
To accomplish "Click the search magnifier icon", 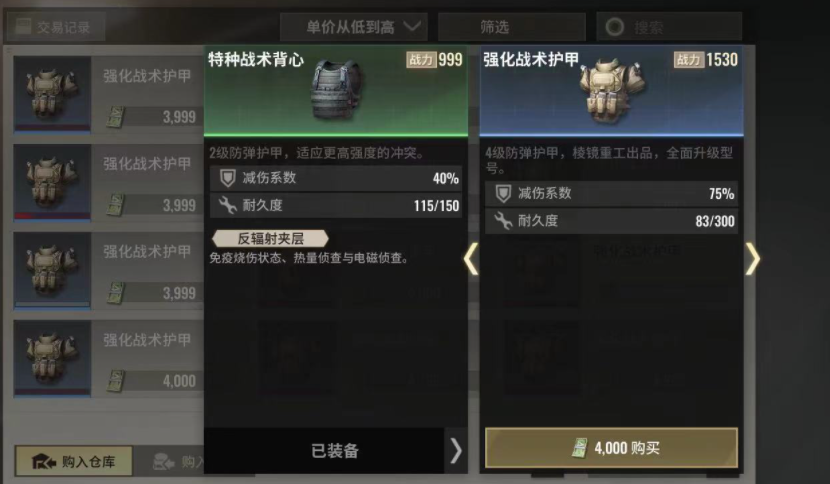I will pyautogui.click(x=615, y=27).
